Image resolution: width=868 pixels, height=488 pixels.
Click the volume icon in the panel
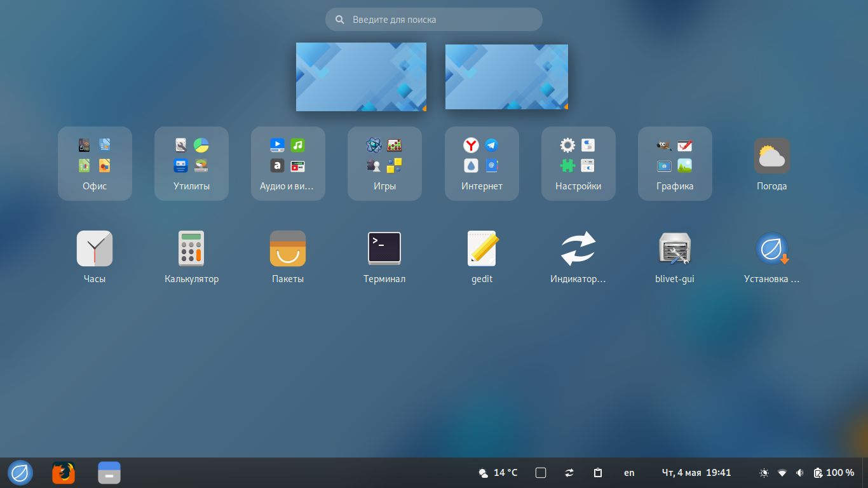pos(800,473)
